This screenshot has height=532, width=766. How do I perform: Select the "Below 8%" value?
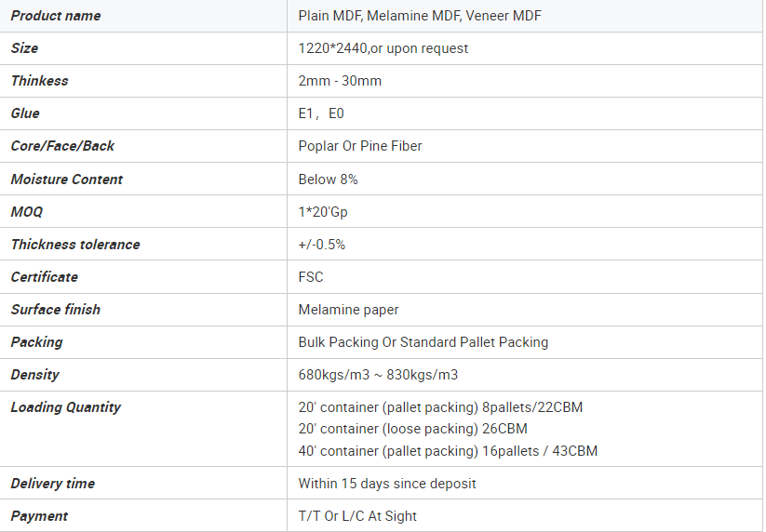pos(328,180)
